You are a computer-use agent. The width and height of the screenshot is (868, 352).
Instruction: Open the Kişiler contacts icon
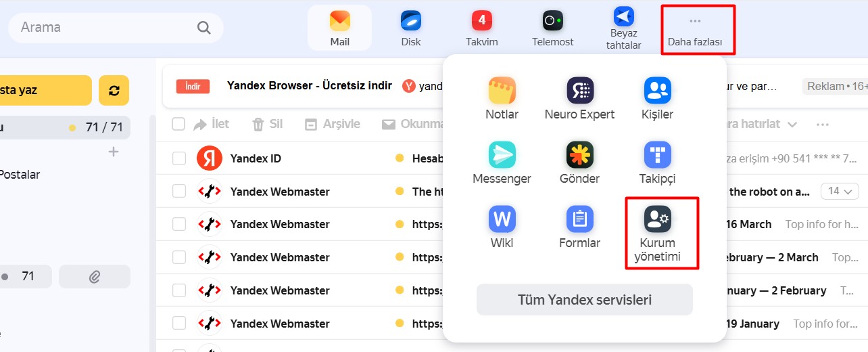coord(657,91)
